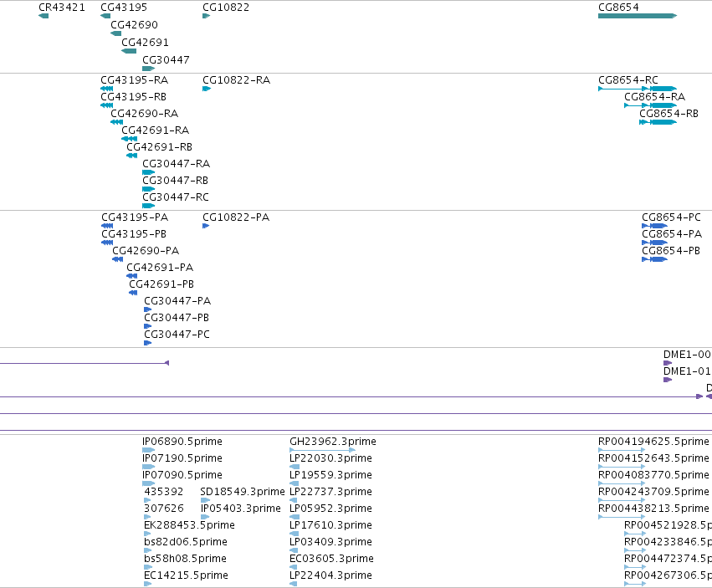Click protein CG42691-PB label
The width and height of the screenshot is (712, 588).
[x=161, y=284]
